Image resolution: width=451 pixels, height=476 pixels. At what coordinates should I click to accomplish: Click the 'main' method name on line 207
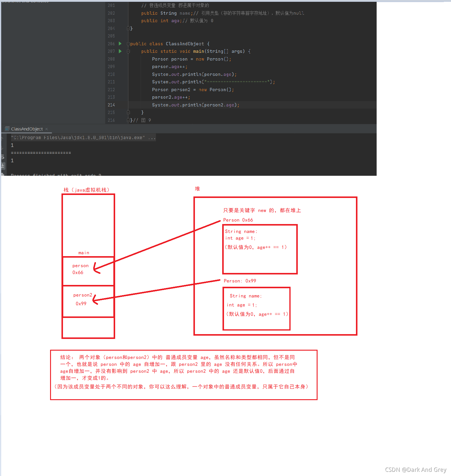coord(199,51)
